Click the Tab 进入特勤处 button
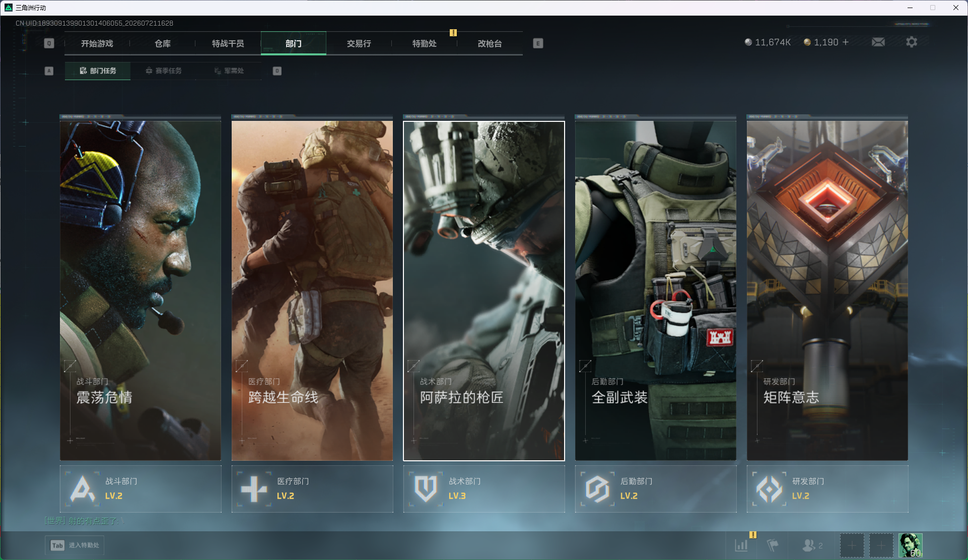The height and width of the screenshot is (560, 968). pyautogui.click(x=75, y=545)
